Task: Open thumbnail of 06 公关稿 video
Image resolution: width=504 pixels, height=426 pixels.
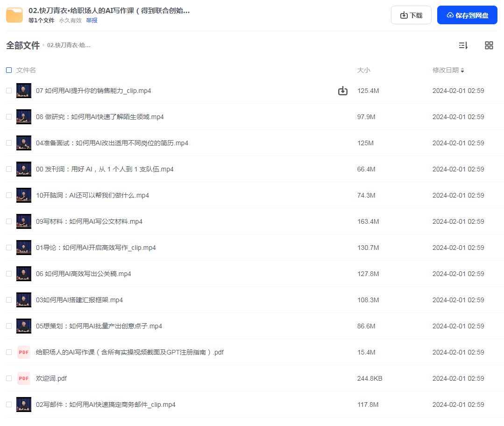Action: 24,274
